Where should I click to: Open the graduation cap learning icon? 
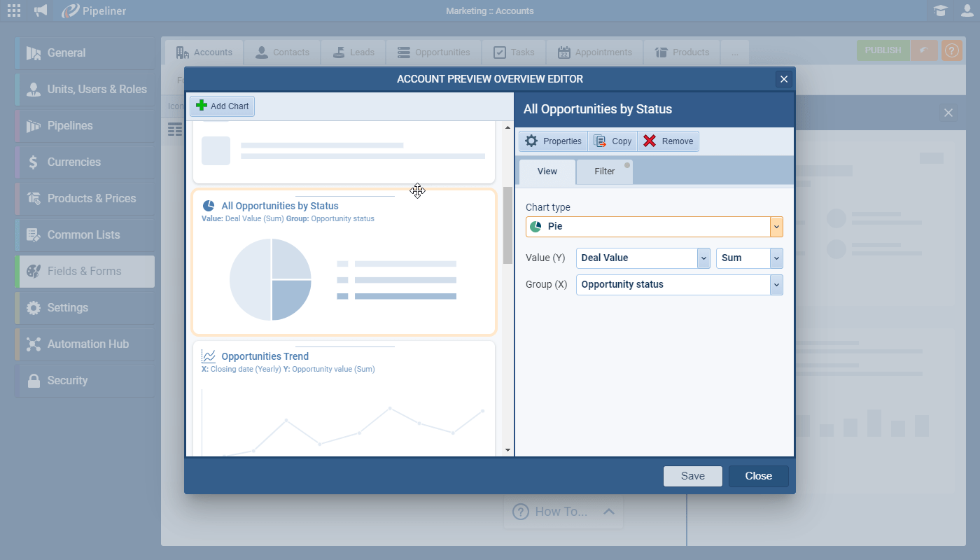(940, 10)
